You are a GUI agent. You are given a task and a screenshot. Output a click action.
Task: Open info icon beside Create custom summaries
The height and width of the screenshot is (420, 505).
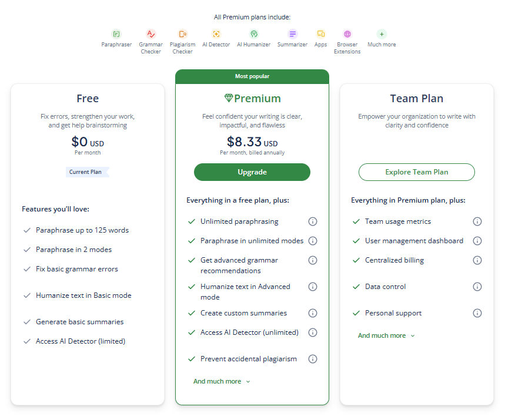313,313
